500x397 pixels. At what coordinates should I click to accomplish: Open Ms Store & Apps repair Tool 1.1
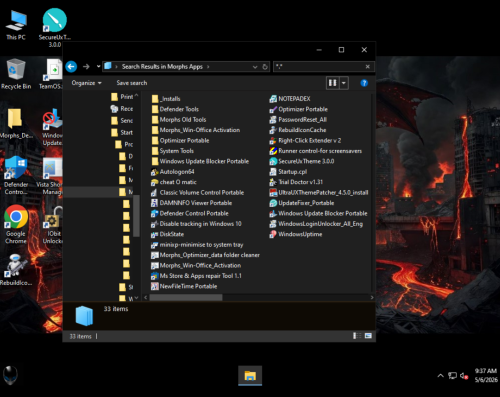(x=196, y=276)
